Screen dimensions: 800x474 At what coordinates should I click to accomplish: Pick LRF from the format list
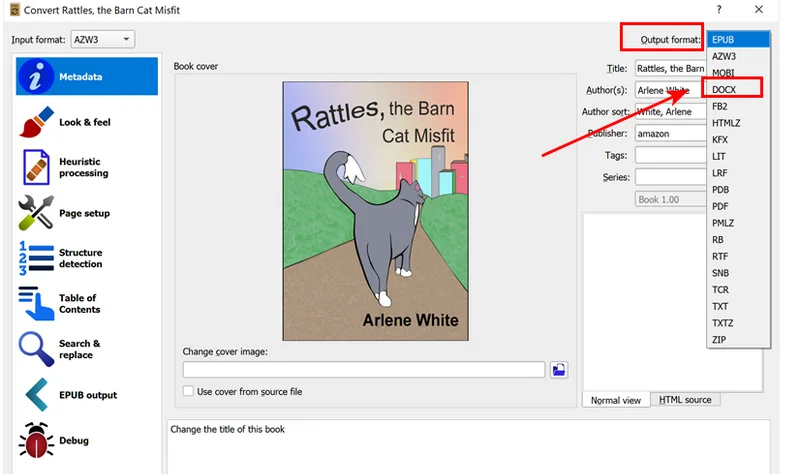tap(738, 173)
